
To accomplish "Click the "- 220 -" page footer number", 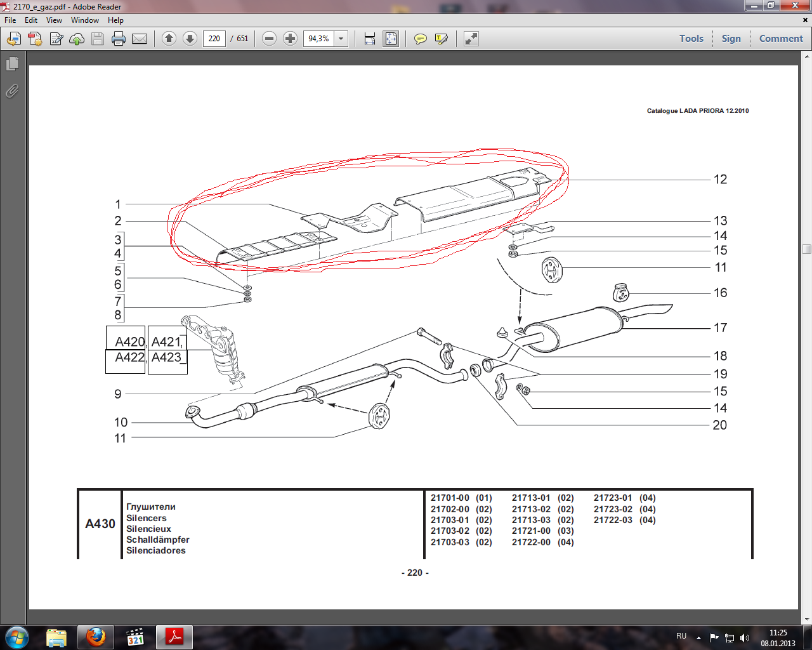I will [415, 573].
